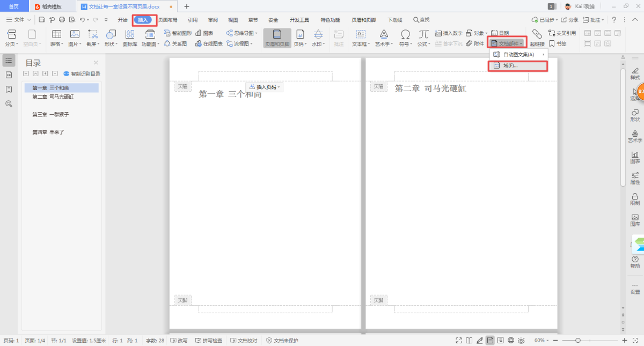Open the 样式 styles panel in right sidebar
Viewport: 644px width, 346px height.
[635, 73]
